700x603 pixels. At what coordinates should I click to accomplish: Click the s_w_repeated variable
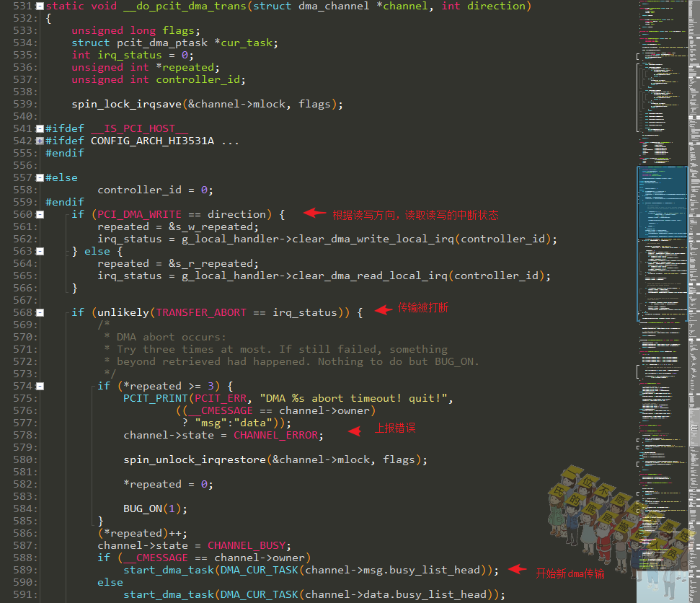213,227
